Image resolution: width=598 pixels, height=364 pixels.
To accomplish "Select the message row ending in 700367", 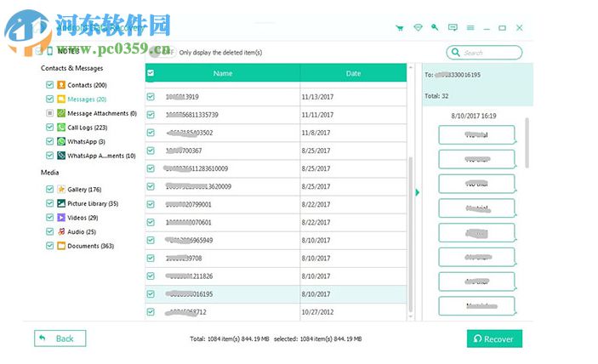I will [276, 151].
